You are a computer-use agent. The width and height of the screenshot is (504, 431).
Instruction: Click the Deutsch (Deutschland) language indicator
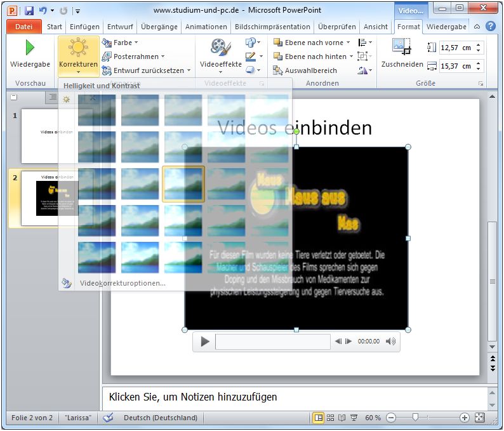tap(161, 418)
